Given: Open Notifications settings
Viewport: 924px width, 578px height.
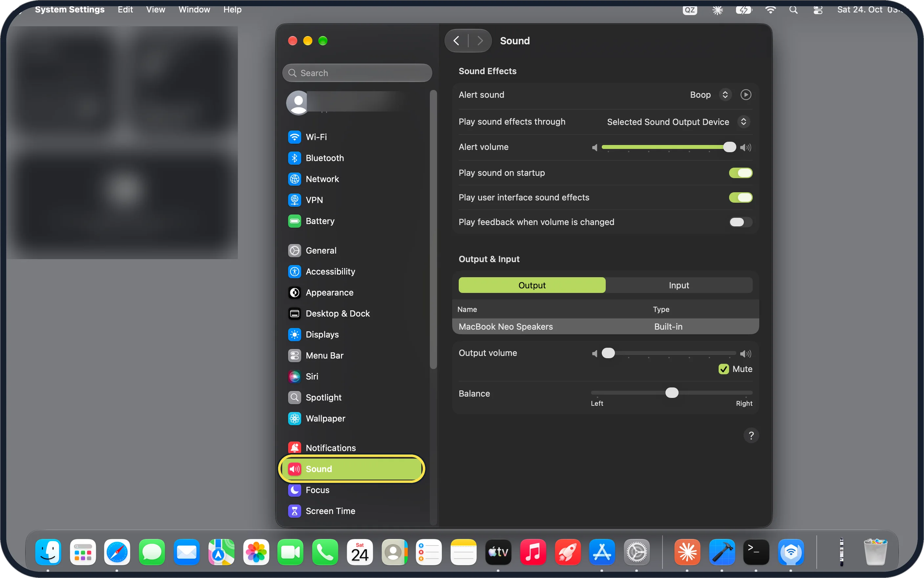Looking at the screenshot, I should pyautogui.click(x=352, y=448).
